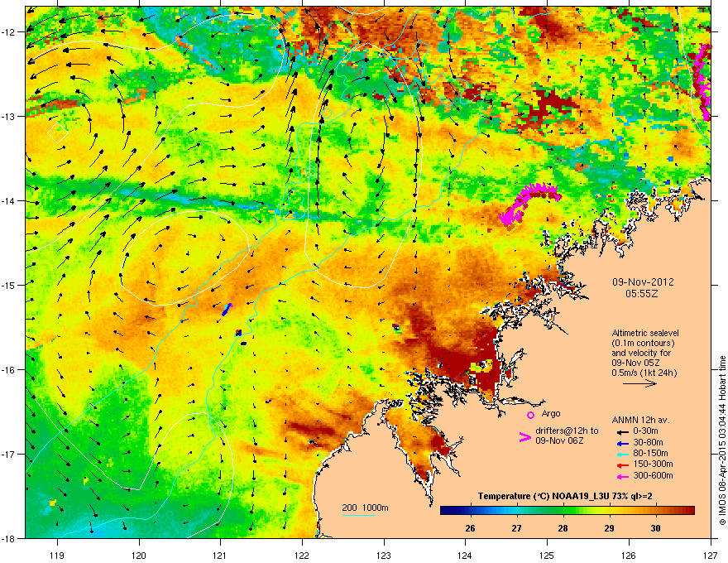Click the magenta 300-600m arrow in legend
728x563 pixels.
coord(621,476)
